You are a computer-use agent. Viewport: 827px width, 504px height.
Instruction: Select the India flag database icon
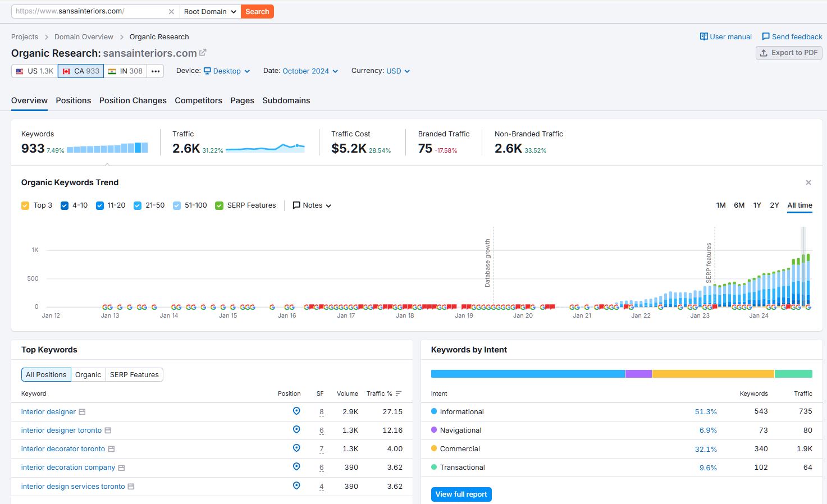coord(112,71)
